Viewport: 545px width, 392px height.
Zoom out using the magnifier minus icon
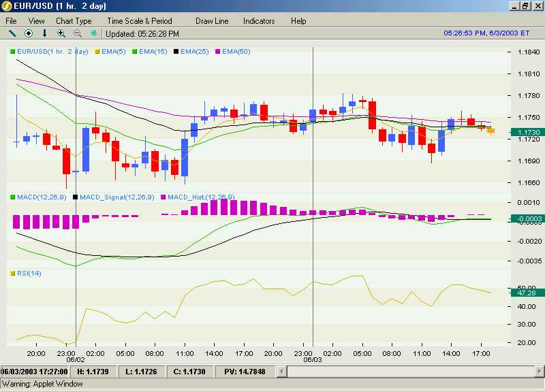pos(78,33)
